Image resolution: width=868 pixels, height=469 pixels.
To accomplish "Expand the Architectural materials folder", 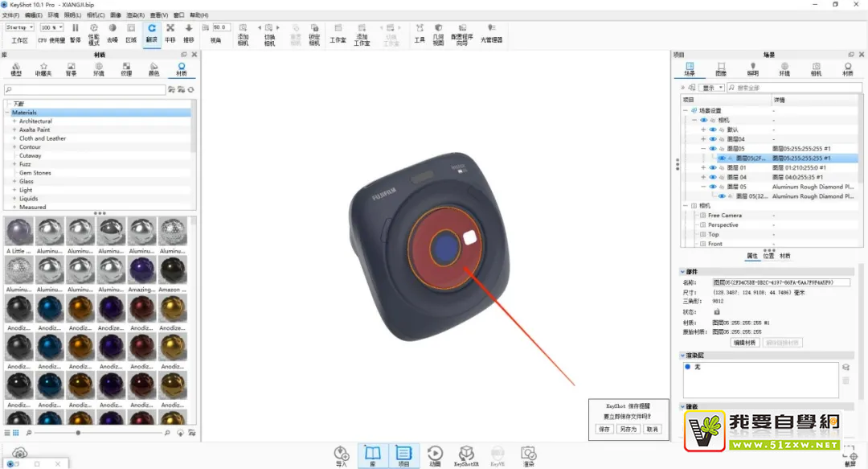I will (x=14, y=121).
